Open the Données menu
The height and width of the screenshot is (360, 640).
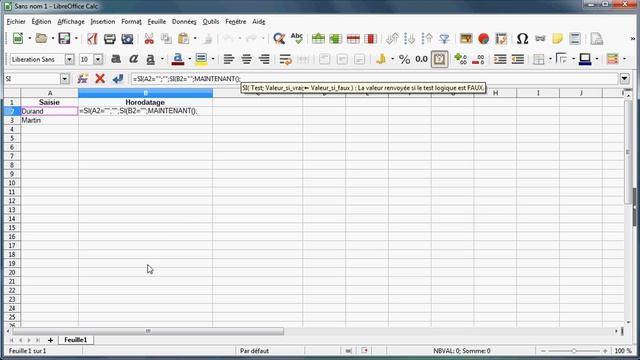[184, 22]
